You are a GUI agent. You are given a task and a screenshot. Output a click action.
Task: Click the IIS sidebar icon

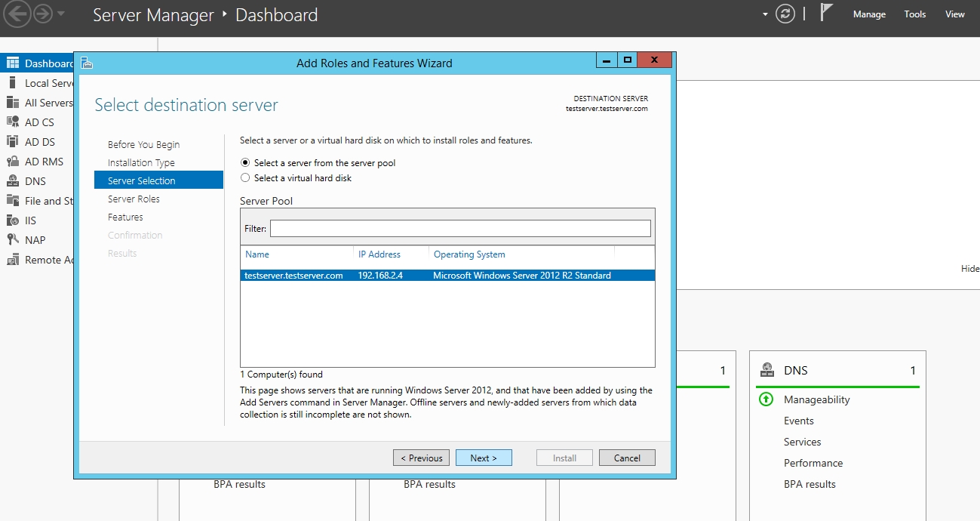(13, 220)
